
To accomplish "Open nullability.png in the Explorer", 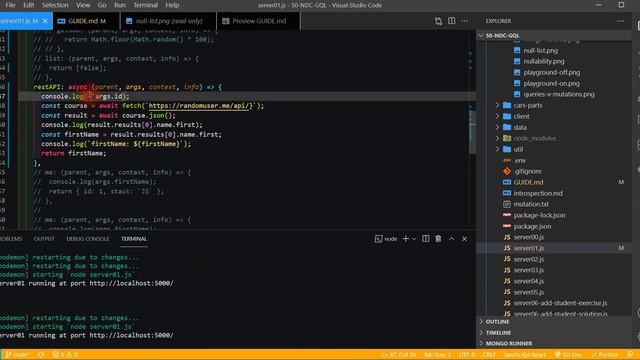I will (x=544, y=61).
